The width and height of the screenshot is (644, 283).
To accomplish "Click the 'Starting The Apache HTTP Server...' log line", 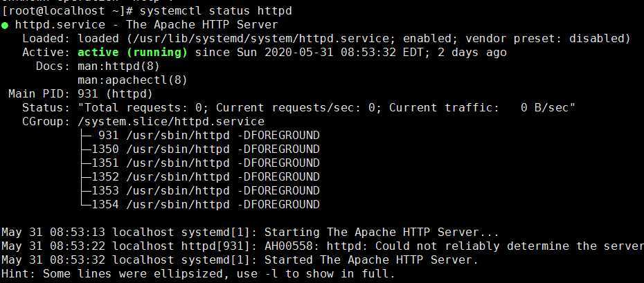I will (250, 232).
